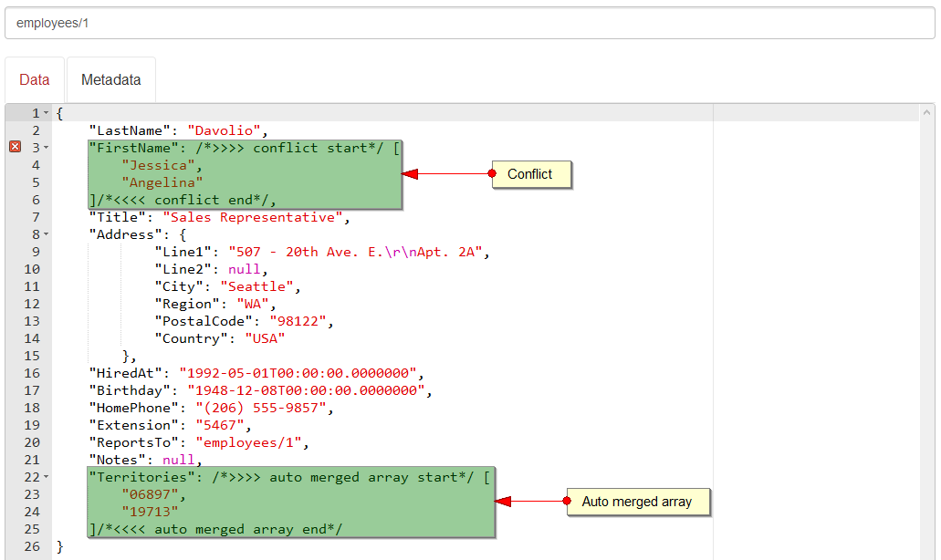This screenshot has width=941, height=560.
Task: Click the error marker on line 3
Action: [16, 147]
